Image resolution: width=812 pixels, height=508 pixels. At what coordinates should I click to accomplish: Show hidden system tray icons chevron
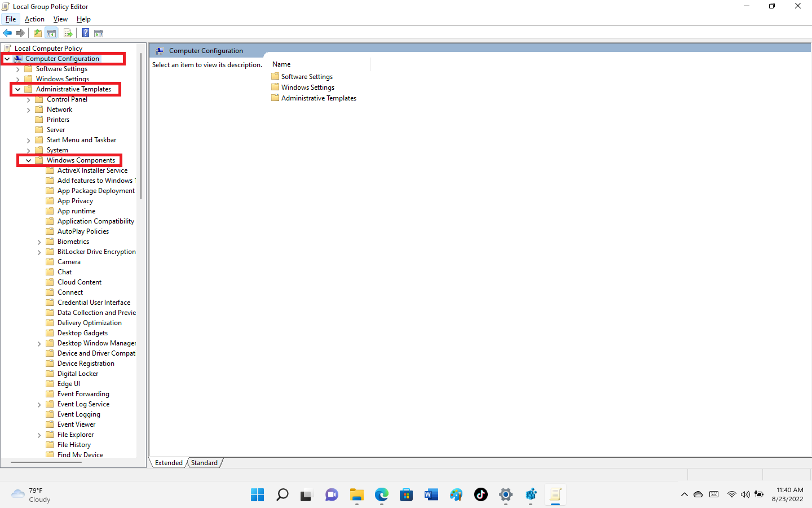684,494
